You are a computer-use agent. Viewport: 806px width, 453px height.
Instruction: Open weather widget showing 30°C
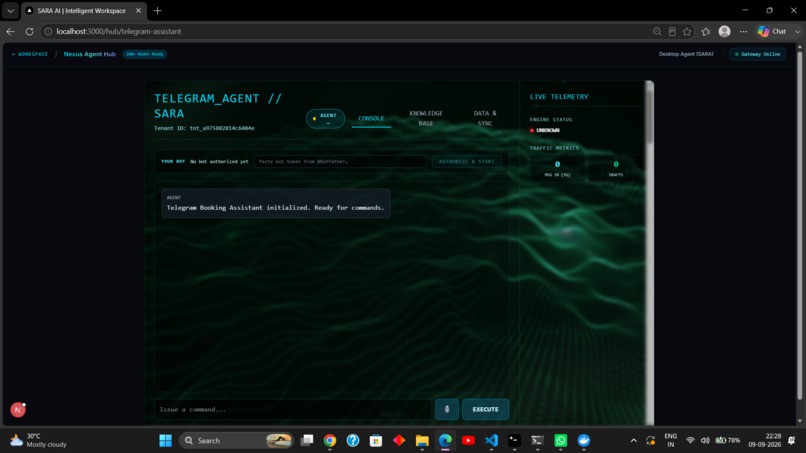tap(39, 440)
